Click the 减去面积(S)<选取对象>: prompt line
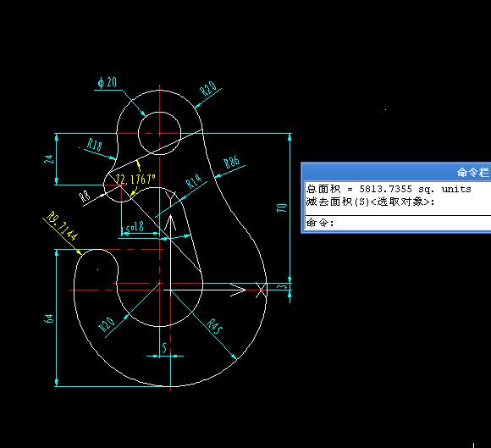Screen dimensions: 491x448 (x=371, y=202)
